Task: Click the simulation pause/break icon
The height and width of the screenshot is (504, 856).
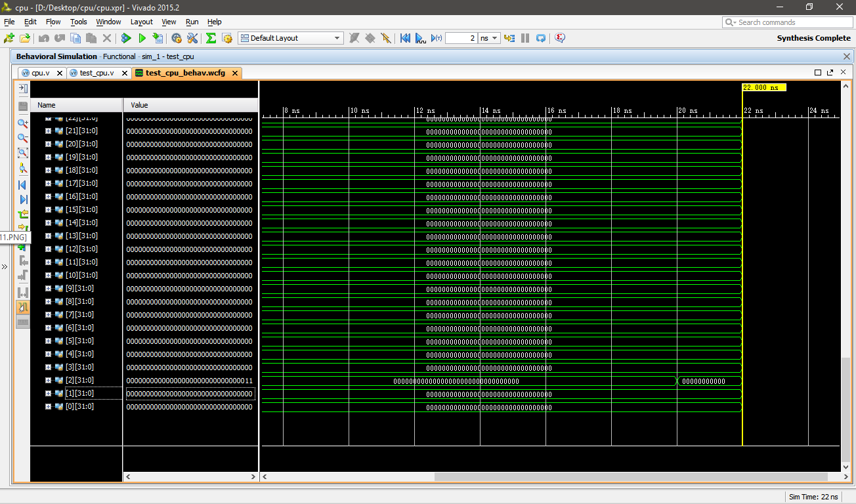Action: [525, 38]
